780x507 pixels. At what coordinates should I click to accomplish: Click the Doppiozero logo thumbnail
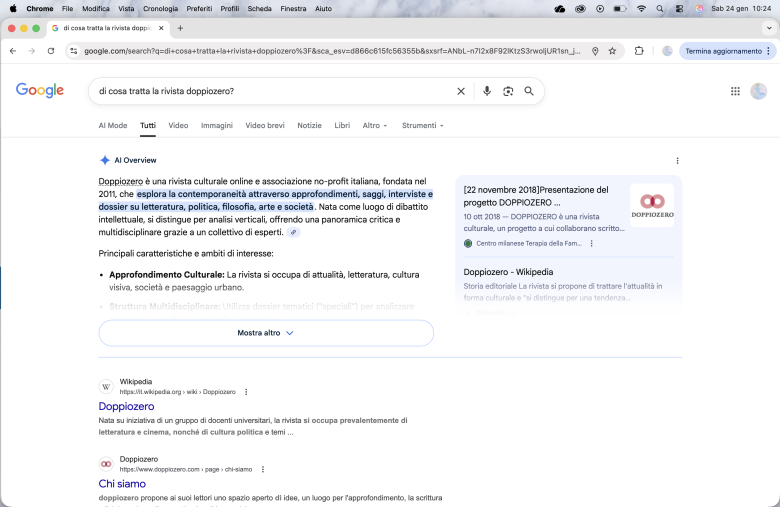651,205
